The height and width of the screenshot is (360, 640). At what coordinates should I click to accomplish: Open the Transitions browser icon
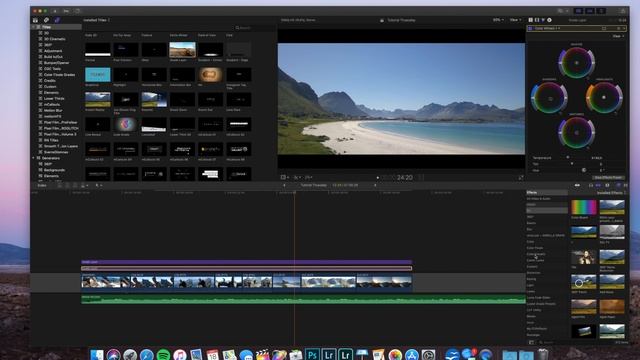pos(625,185)
